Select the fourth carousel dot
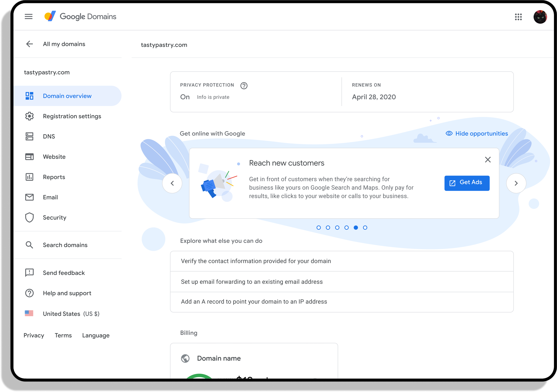557x392 pixels. [x=346, y=228]
